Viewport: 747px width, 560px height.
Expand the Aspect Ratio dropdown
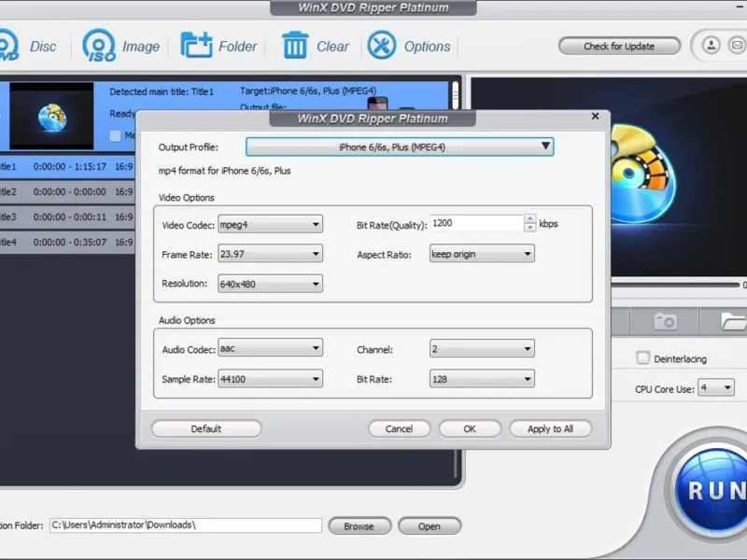(482, 254)
